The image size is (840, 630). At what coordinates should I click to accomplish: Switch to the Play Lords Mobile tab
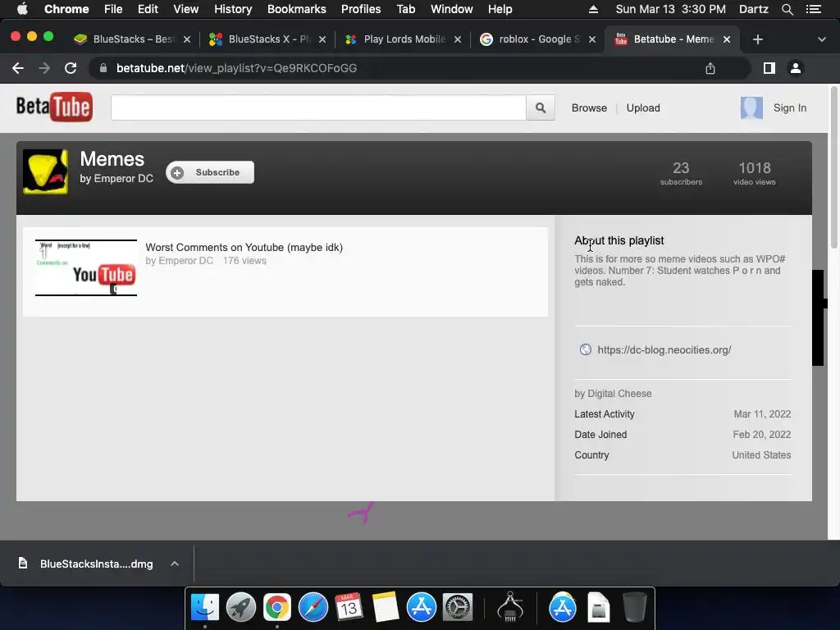click(x=403, y=39)
